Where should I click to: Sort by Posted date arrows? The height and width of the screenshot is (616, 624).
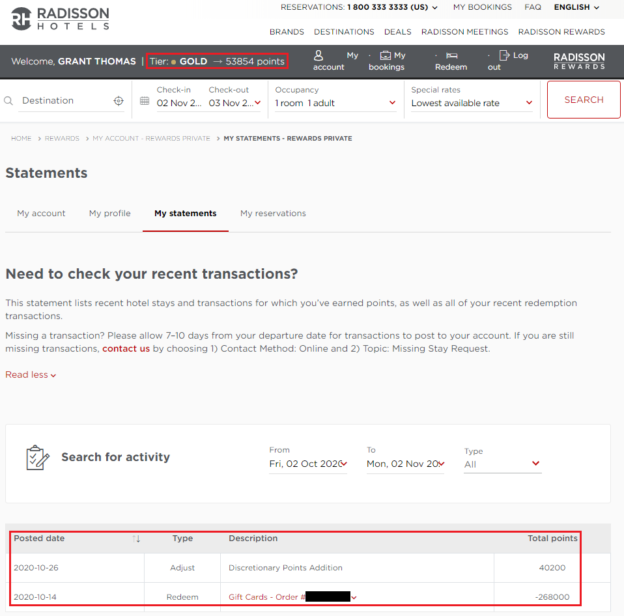[x=136, y=539]
